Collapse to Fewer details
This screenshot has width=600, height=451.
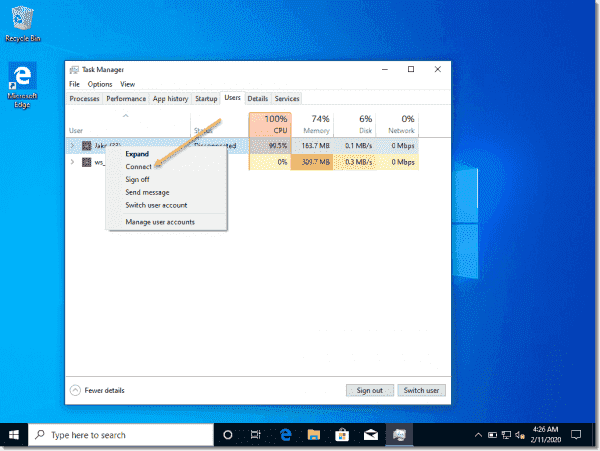99,390
